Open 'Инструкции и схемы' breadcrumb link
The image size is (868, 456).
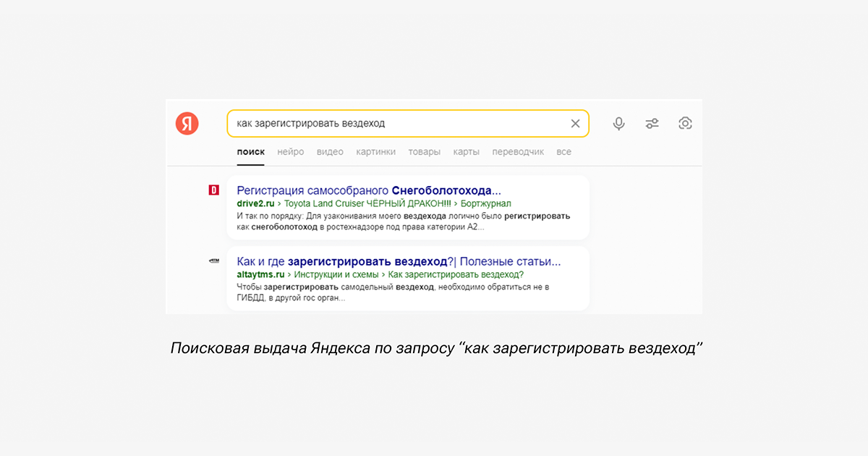coord(335,274)
